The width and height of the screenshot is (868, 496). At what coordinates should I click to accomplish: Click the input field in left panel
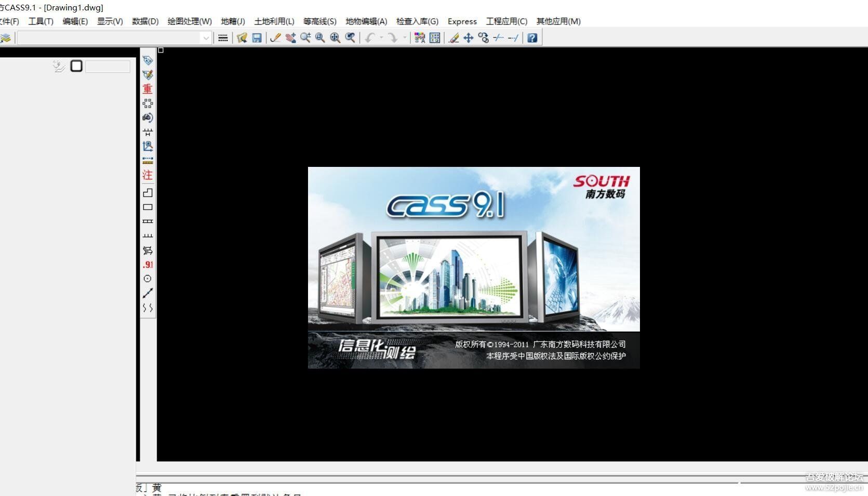[x=108, y=67]
